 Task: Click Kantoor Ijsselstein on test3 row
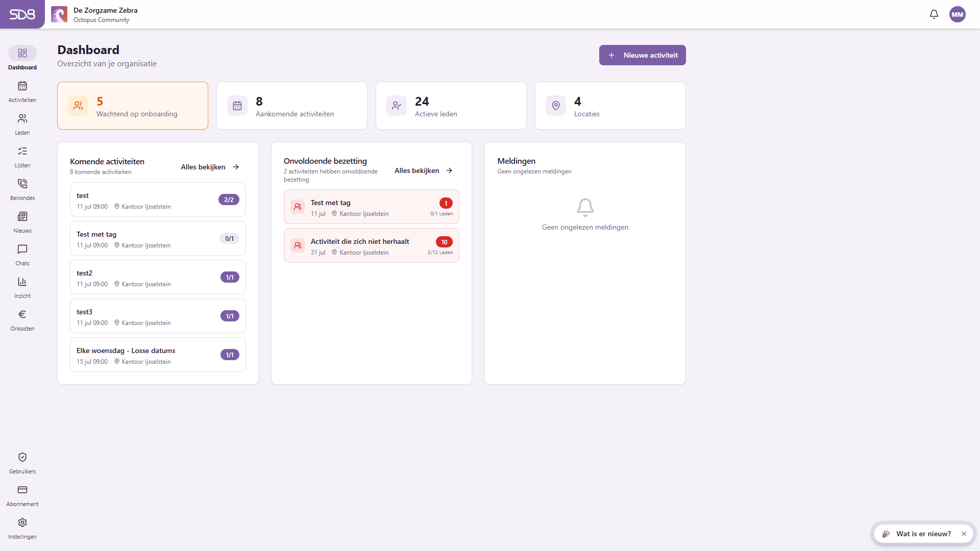(146, 323)
